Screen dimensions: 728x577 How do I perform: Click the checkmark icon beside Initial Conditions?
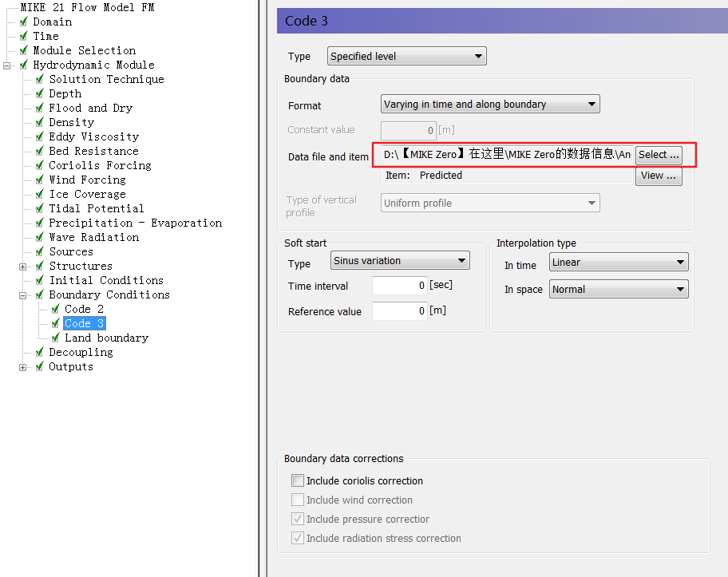(x=40, y=280)
